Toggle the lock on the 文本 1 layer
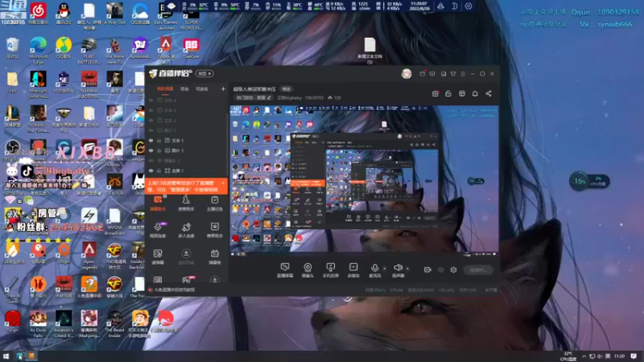644x362 pixels. point(159,140)
